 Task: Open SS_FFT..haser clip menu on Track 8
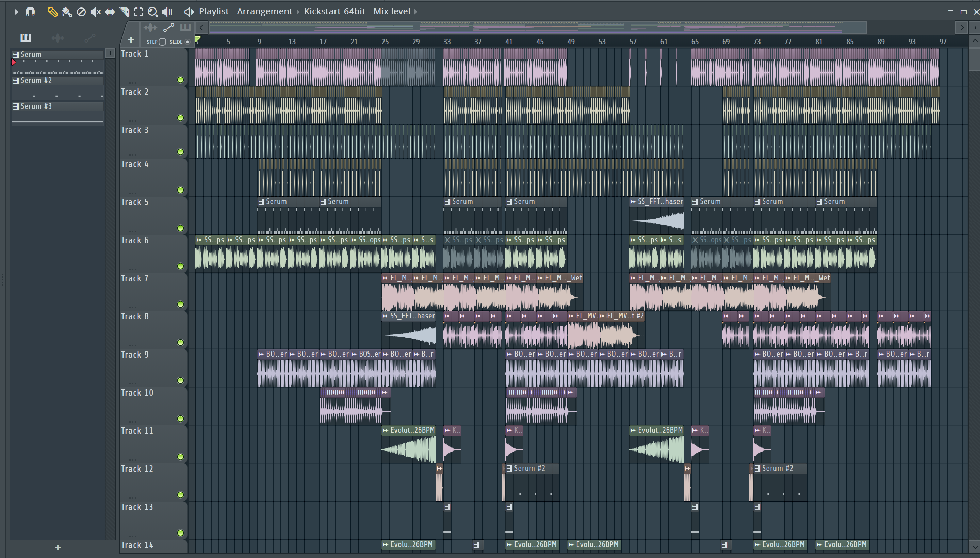point(385,316)
